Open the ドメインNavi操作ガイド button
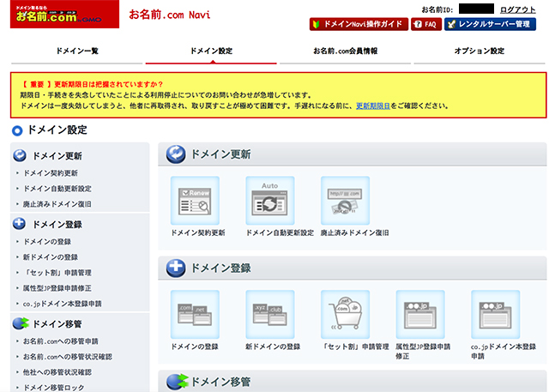The height and width of the screenshot is (392, 549). (x=359, y=24)
